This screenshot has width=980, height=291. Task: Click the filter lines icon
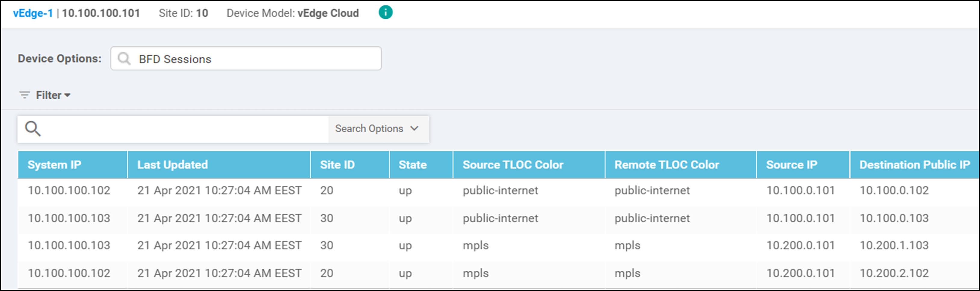point(25,95)
